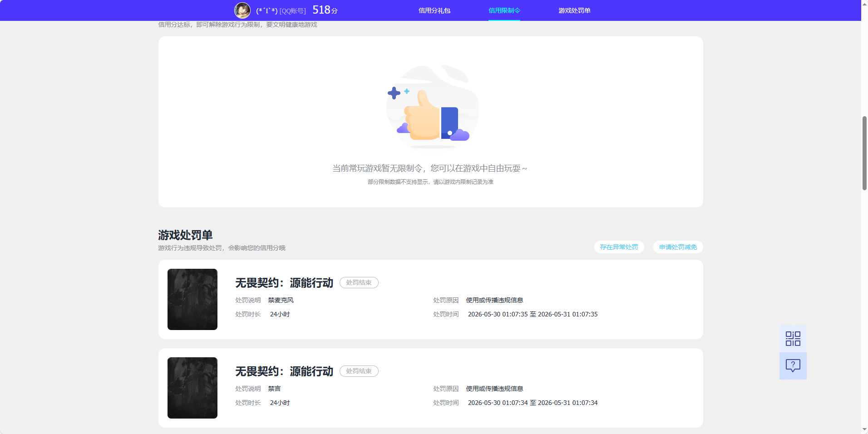Viewport: 868px width, 434px height.
Task: Go to 游戏处罚单 tab
Action: pyautogui.click(x=574, y=10)
